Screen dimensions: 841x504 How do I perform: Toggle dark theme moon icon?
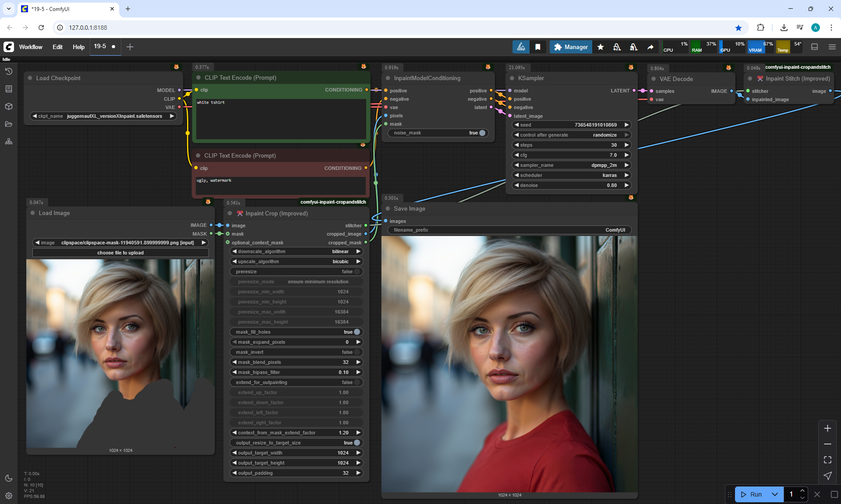point(9,478)
